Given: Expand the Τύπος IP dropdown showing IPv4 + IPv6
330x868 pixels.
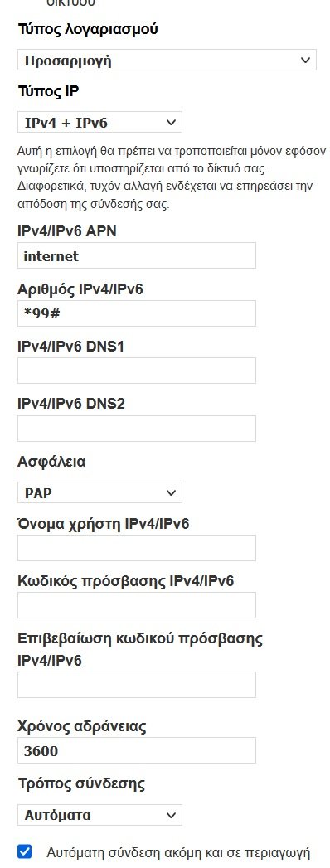Looking at the screenshot, I should 99,123.
